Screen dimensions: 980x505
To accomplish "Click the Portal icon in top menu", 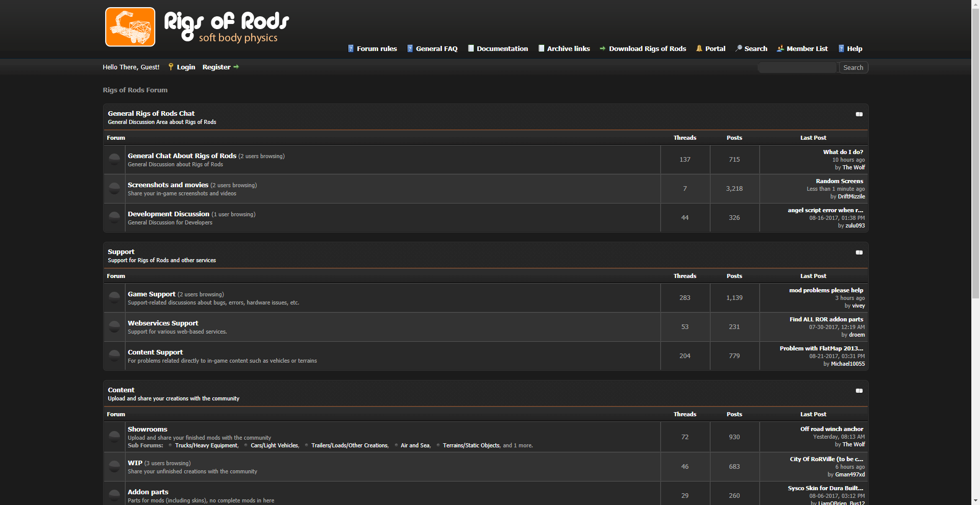I will [x=699, y=48].
